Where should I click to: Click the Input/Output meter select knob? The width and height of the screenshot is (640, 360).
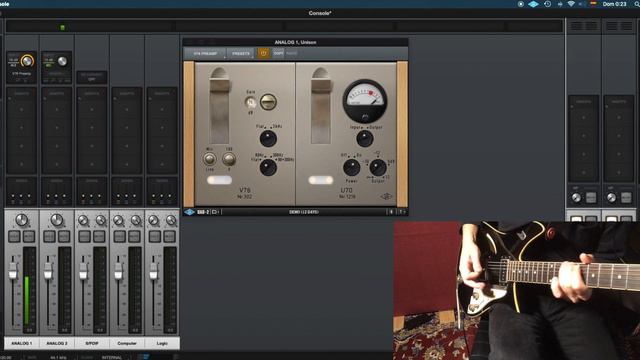pyautogui.click(x=364, y=138)
